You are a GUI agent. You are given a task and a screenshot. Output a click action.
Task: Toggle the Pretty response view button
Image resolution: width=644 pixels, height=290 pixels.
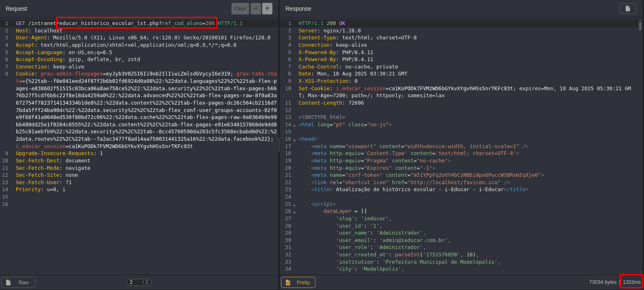pyautogui.click(x=298, y=282)
